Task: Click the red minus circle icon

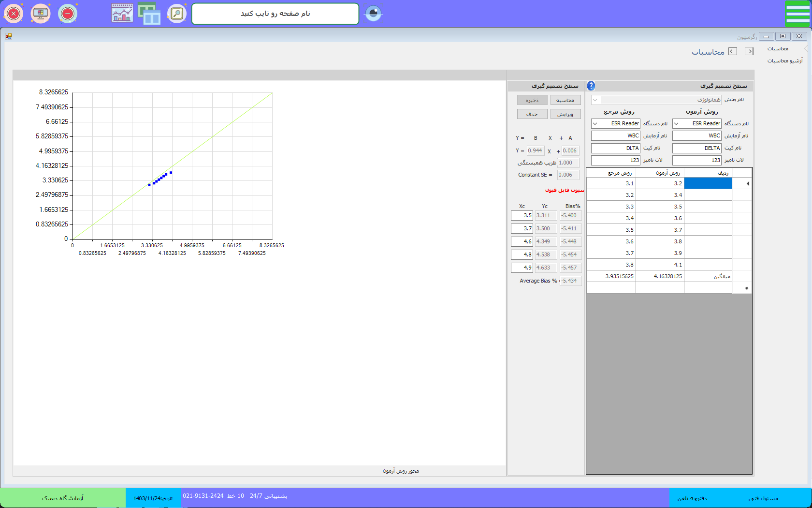Action: point(68,14)
